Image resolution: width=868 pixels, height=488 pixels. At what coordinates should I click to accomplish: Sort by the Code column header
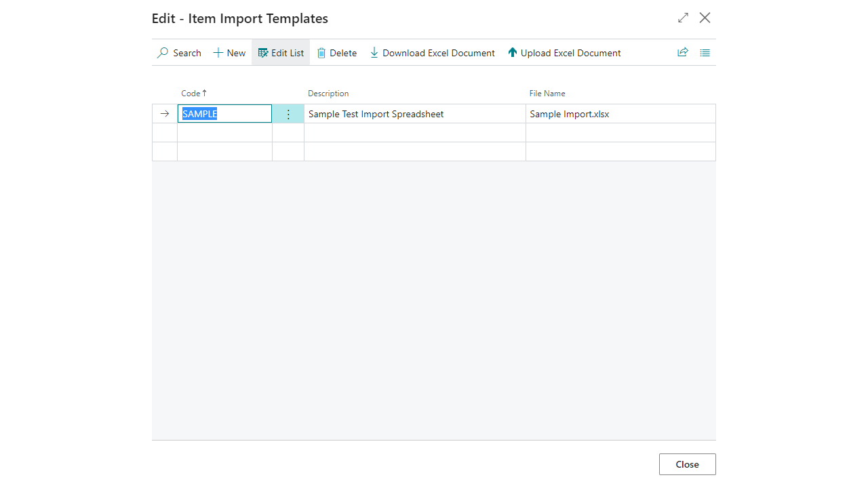point(194,94)
